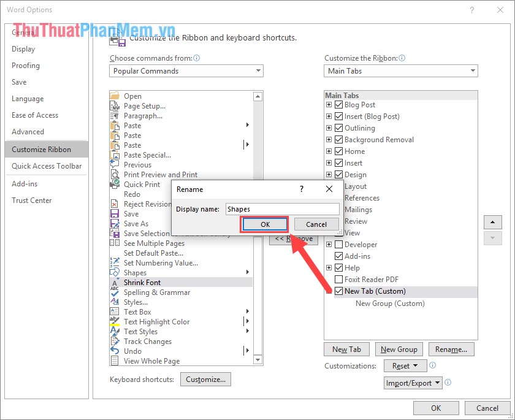Select the Text Styles icon
Viewport: 515px width, 420px height.
click(x=115, y=331)
